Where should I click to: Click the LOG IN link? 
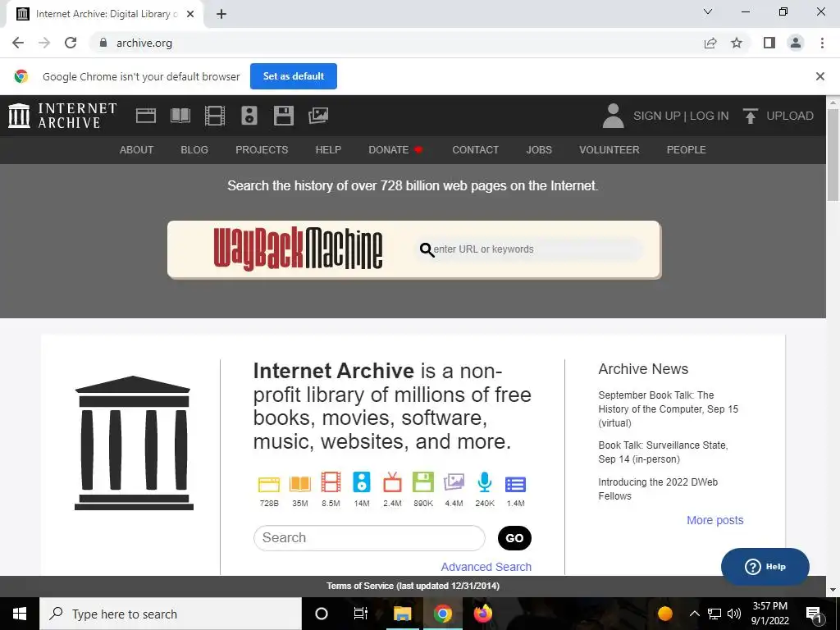(x=710, y=116)
